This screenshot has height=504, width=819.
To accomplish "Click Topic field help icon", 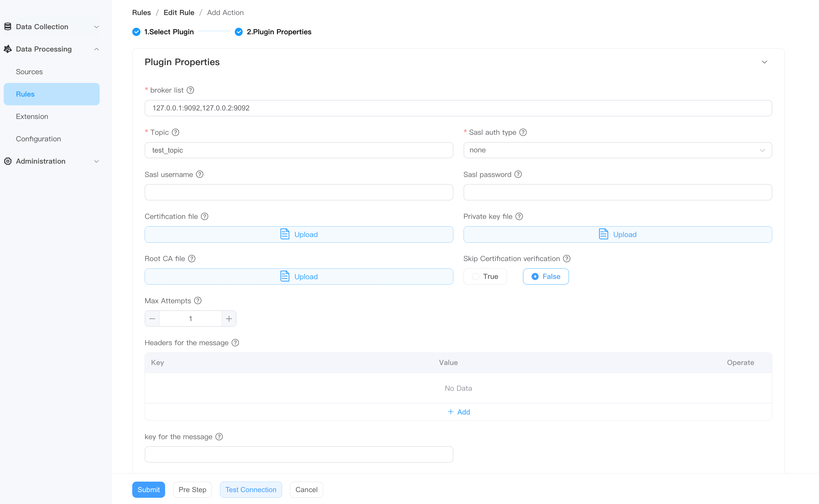I will click(x=175, y=132).
